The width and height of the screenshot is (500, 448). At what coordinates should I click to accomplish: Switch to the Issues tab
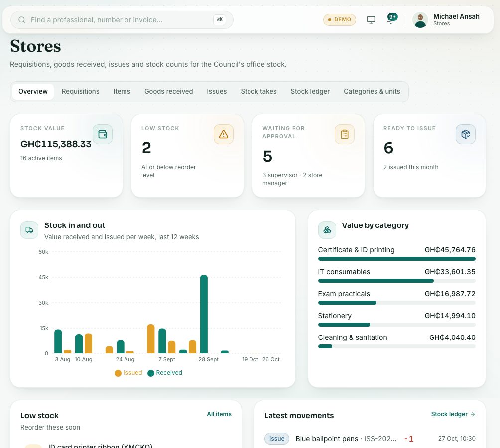coord(217,92)
